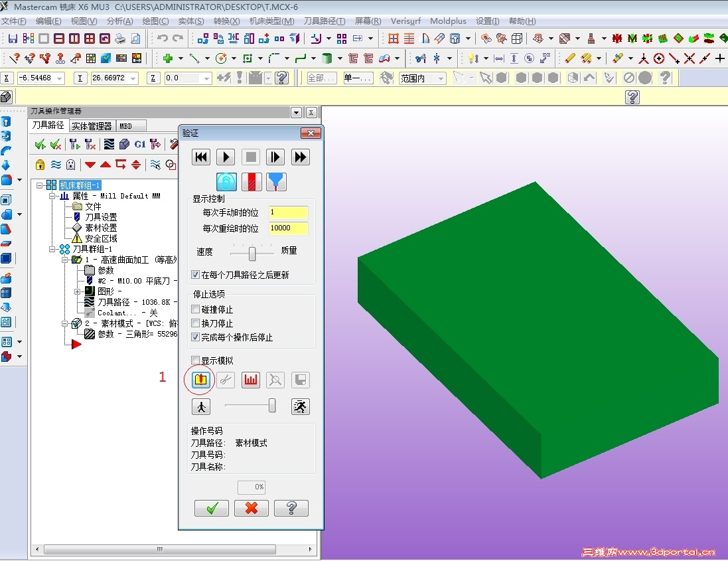Click the 每次手动时的位 input field
The height and width of the screenshot is (561, 728).
click(288, 212)
